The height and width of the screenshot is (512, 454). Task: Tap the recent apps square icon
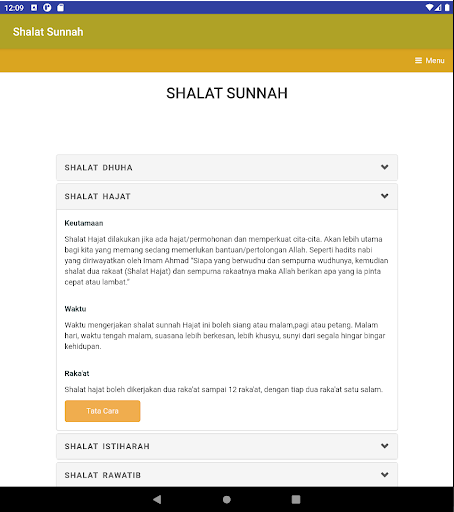point(296,499)
